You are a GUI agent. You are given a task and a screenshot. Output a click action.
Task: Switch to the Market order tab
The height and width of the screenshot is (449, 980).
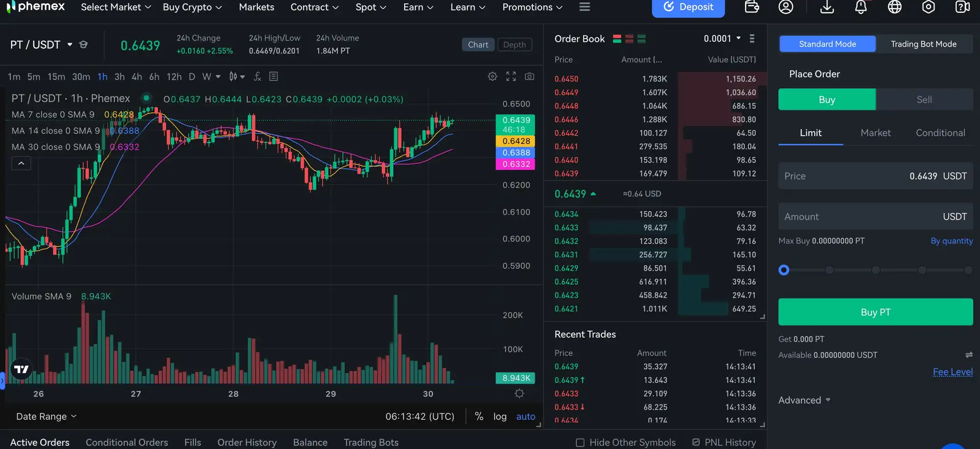[x=875, y=133]
